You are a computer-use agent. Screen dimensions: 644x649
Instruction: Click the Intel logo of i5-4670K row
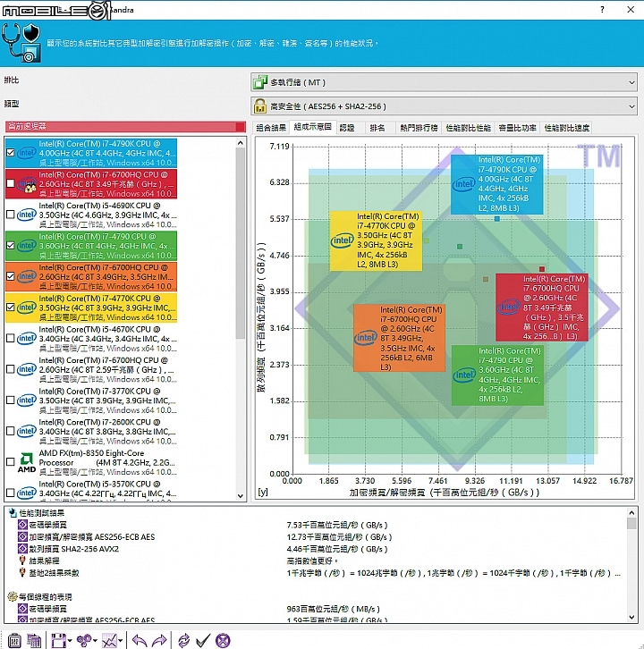coord(27,338)
